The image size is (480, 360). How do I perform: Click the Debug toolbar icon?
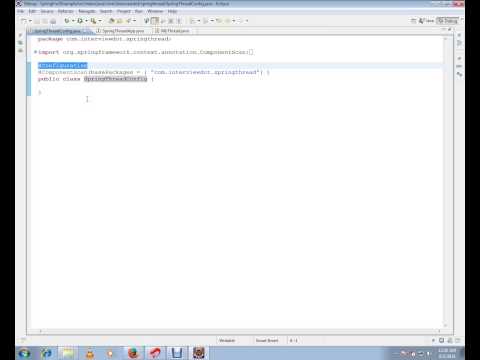click(67, 21)
